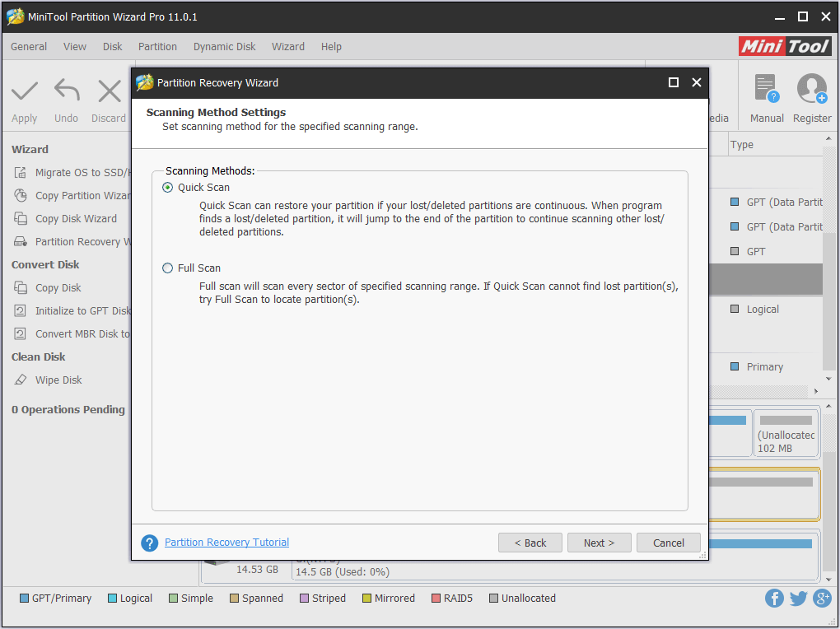Maximize the Partition Recovery Wizard dialog
This screenshot has height=629, width=840.
pyautogui.click(x=674, y=82)
